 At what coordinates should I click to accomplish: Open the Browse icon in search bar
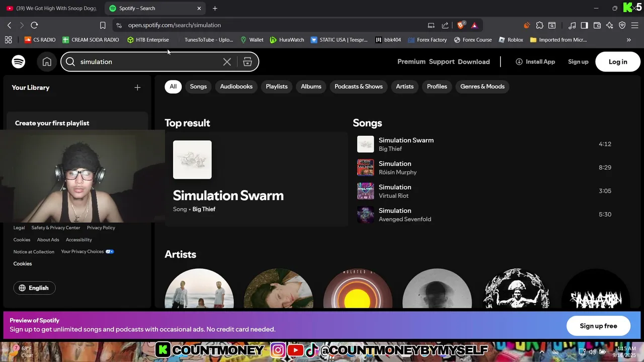click(248, 61)
